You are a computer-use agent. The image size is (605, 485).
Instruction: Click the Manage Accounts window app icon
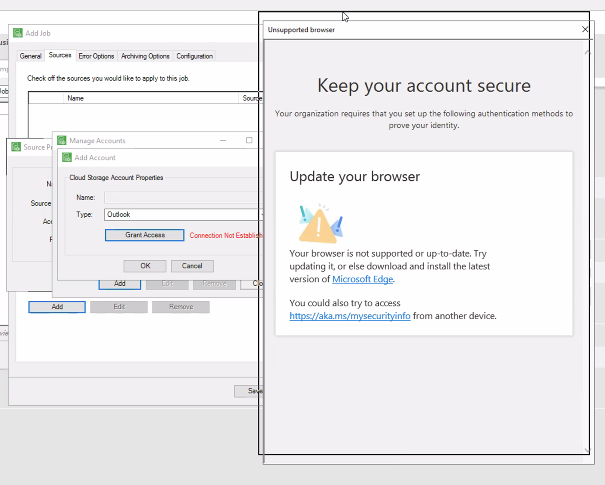62,140
